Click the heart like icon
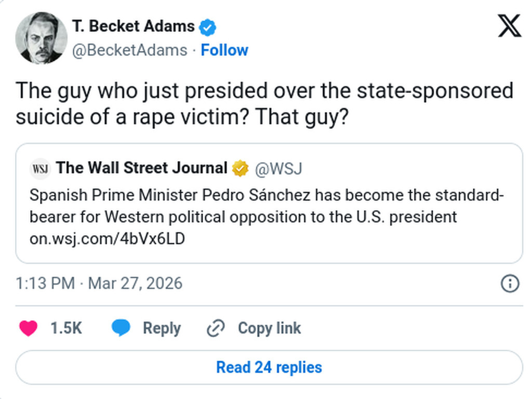The height and width of the screenshot is (399, 532). (x=28, y=328)
